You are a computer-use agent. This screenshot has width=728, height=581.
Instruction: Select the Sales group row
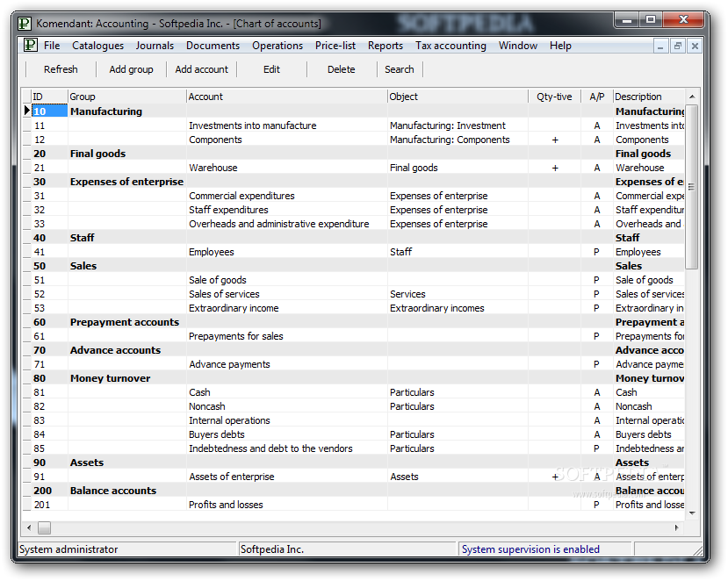pos(353,266)
